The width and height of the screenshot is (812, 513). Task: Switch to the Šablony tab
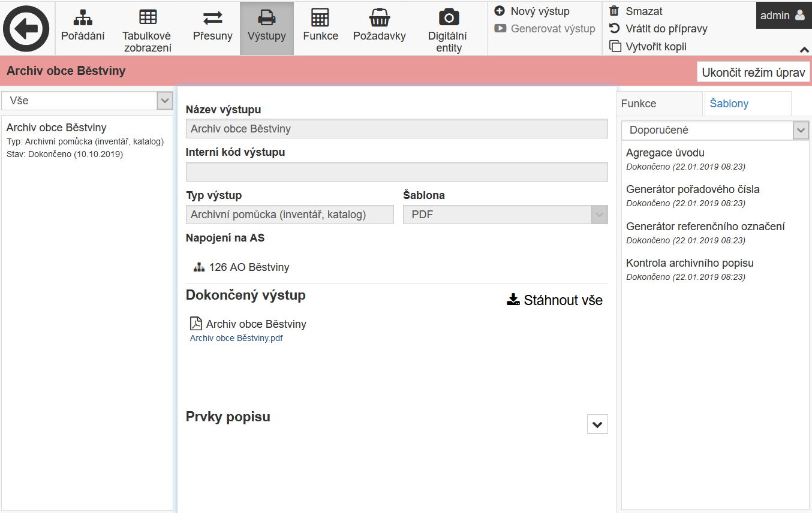coord(729,104)
